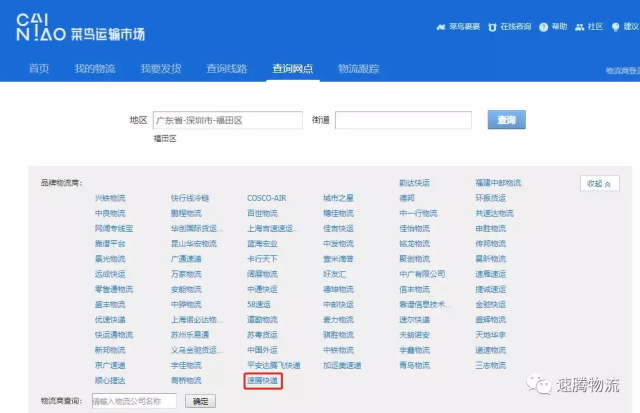Select the 韵达快运 link

(414, 183)
